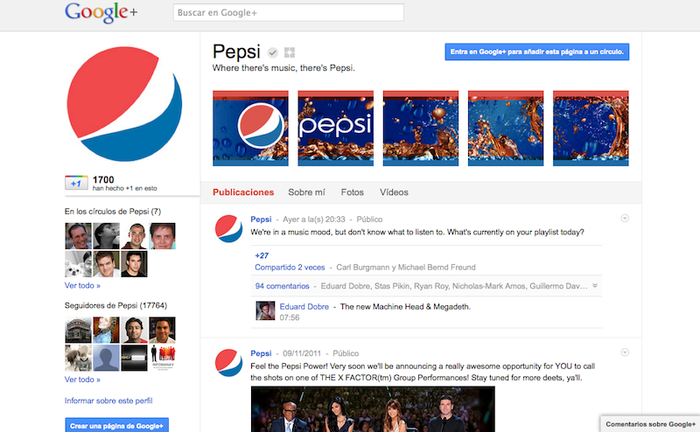Click Pepsi author name on the 09/11/2011 post
700x432 pixels.
[x=261, y=353]
